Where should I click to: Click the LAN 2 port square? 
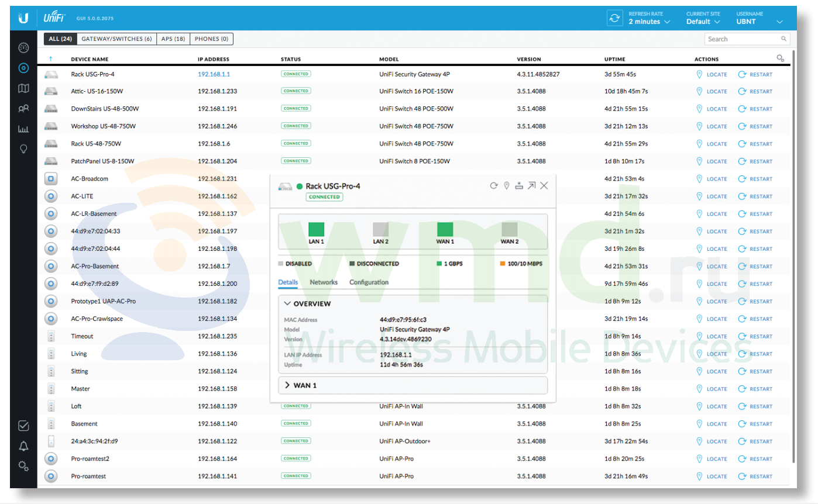coord(381,229)
